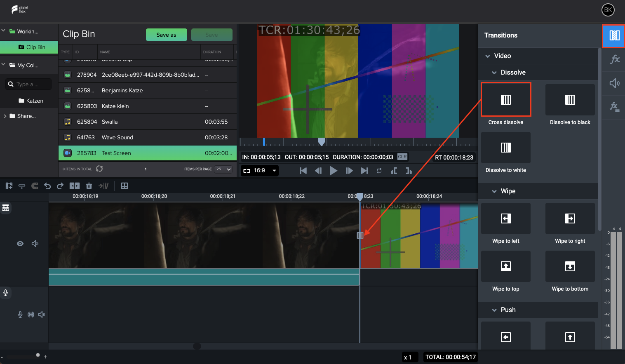Click the transition marker between timeline clips
Screen dimensions: 625x364
[x=360, y=235]
